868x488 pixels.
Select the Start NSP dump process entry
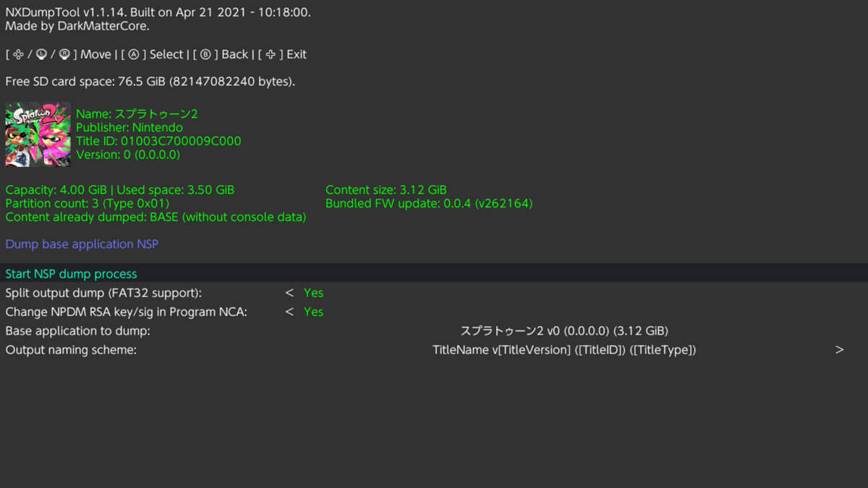click(71, 274)
